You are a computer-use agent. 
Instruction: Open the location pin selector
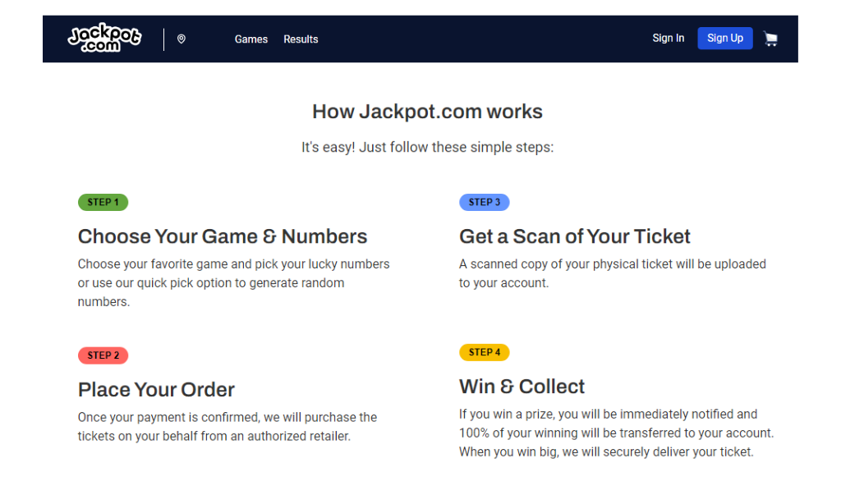tap(182, 39)
